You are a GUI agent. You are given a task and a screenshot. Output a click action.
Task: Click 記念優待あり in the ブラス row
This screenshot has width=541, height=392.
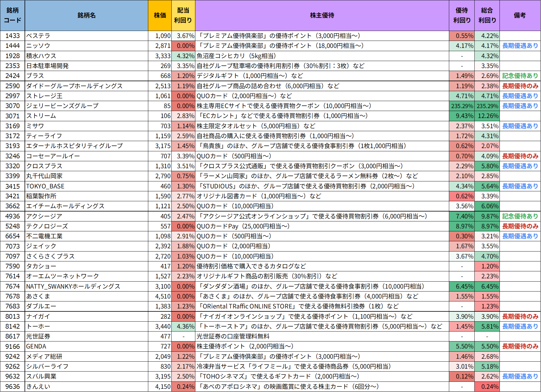[520, 76]
